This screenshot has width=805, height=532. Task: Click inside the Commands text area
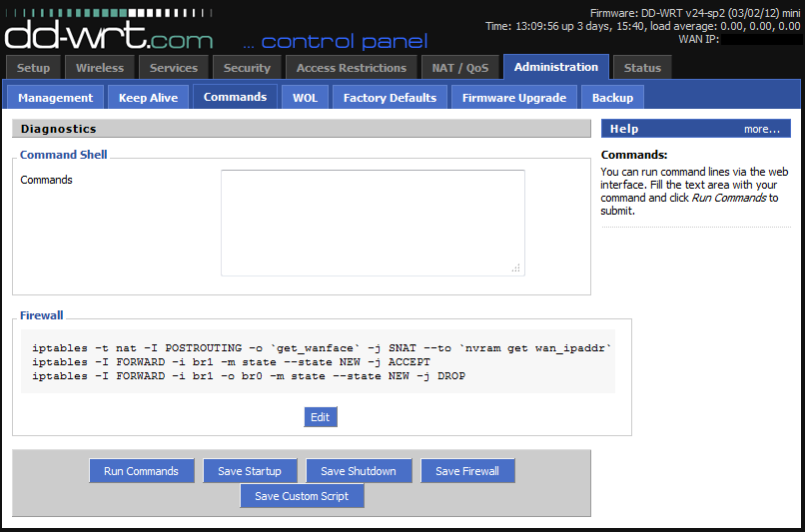click(373, 222)
